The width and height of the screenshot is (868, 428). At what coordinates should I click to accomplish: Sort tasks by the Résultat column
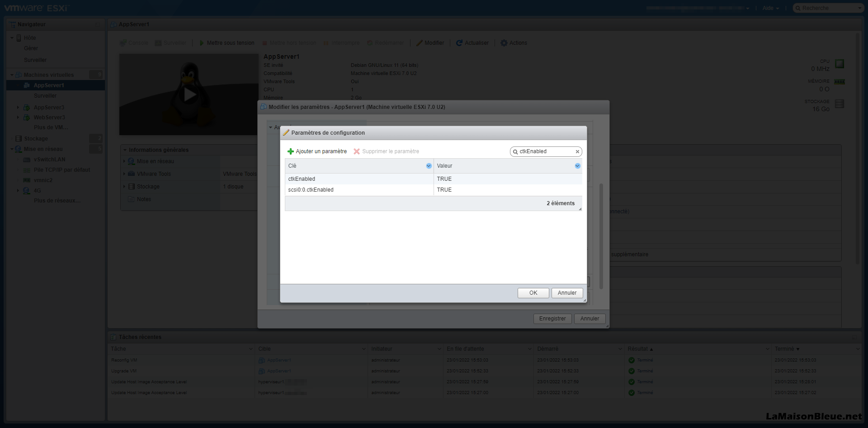[637, 349]
